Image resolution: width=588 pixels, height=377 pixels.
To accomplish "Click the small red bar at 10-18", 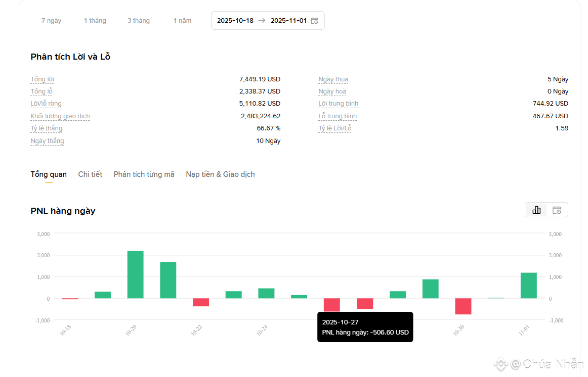I will point(70,299).
